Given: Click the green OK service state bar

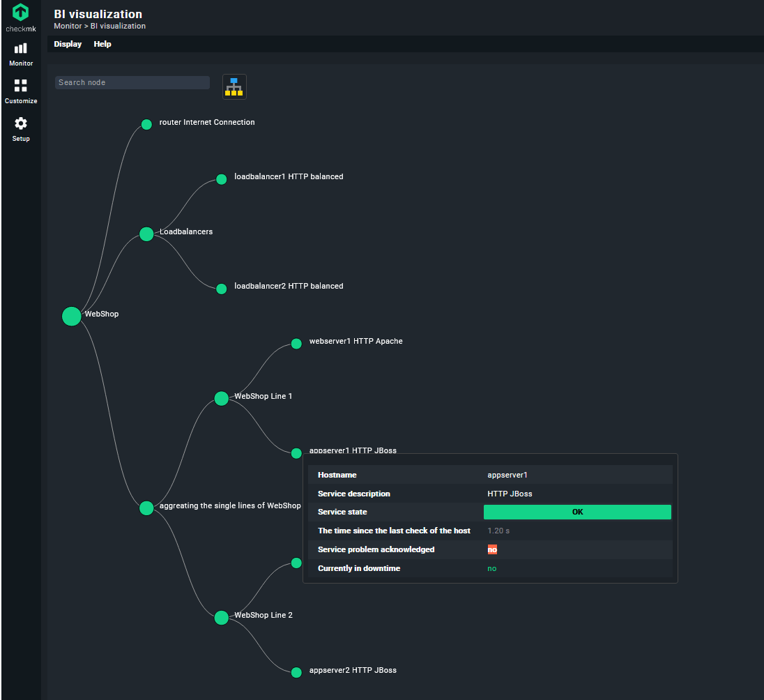Looking at the screenshot, I should [577, 512].
